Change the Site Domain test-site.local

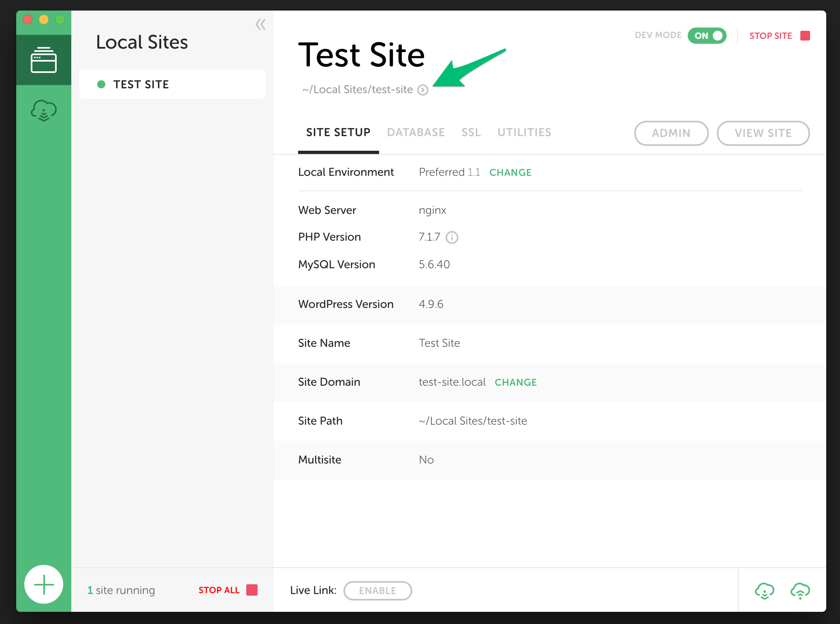click(x=516, y=383)
